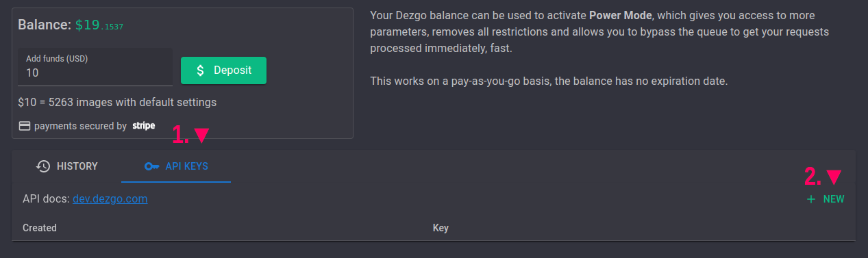Click the plus icon beside NEW
868x258 pixels.
pos(811,199)
